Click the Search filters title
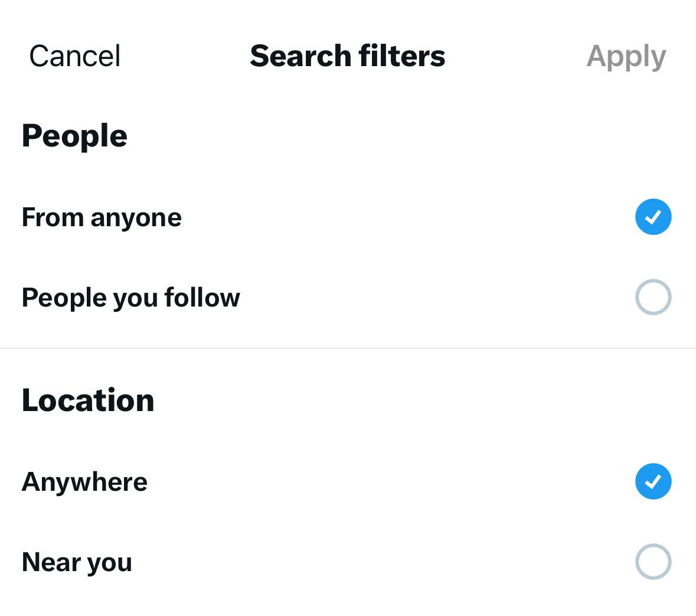The image size is (696, 616). (x=348, y=55)
